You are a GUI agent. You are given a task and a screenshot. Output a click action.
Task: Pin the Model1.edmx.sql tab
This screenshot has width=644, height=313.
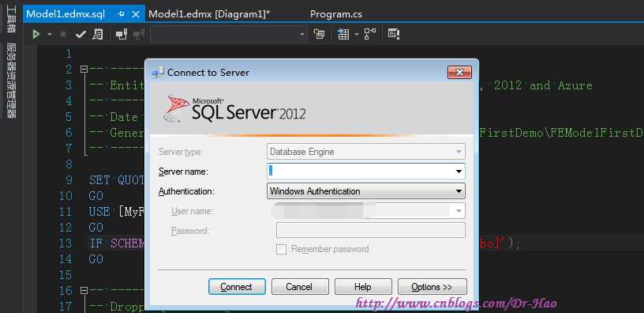(121, 14)
